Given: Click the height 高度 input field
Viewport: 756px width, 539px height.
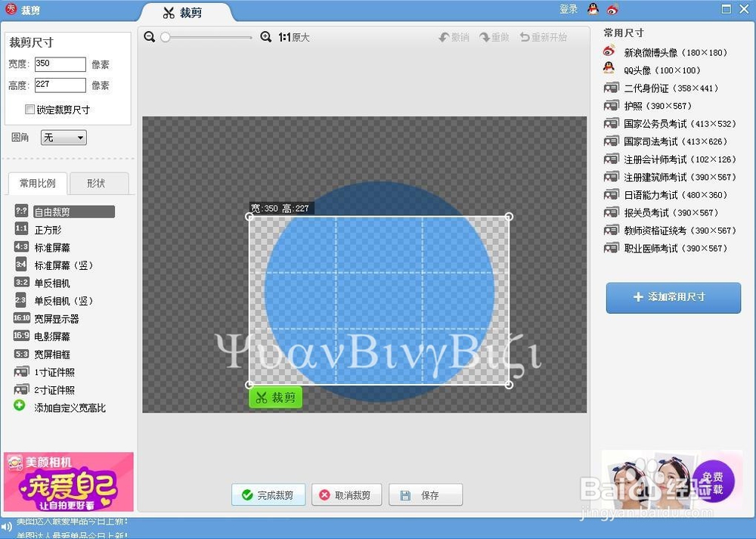Looking at the screenshot, I should coord(60,85).
